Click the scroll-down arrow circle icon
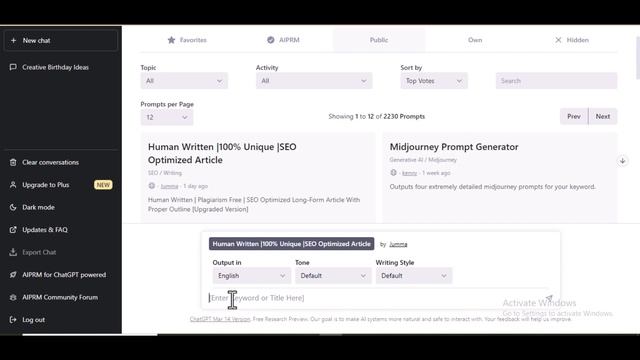 point(622,161)
